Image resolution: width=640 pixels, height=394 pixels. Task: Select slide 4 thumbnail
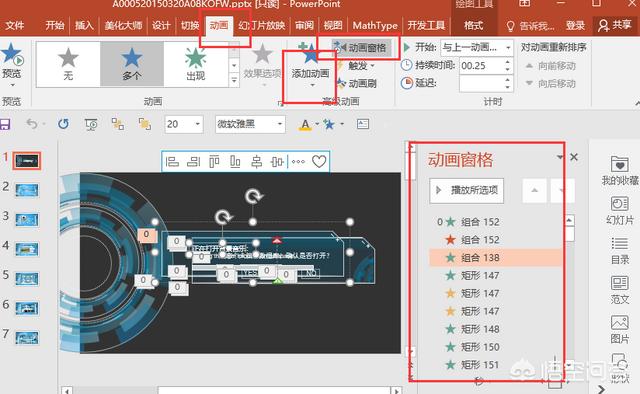pyautogui.click(x=27, y=249)
